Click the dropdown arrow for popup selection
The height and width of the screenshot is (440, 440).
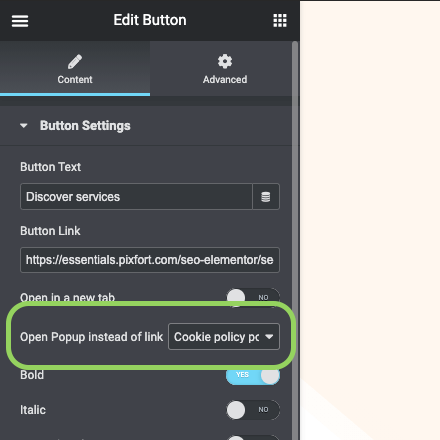pyautogui.click(x=269, y=337)
